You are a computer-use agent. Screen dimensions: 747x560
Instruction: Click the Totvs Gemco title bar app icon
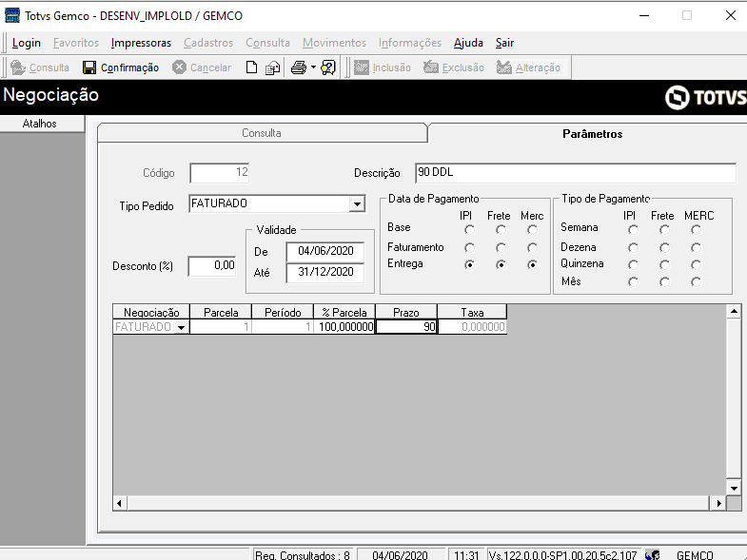point(12,15)
